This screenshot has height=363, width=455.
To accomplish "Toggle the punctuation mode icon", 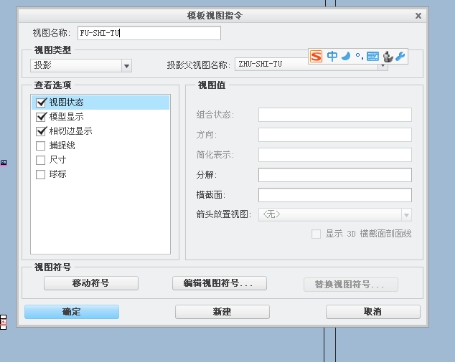I will click(x=359, y=56).
